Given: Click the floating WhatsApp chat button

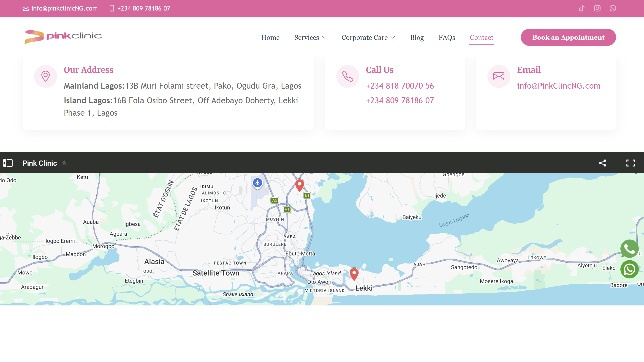Looking at the screenshot, I should pyautogui.click(x=629, y=269).
